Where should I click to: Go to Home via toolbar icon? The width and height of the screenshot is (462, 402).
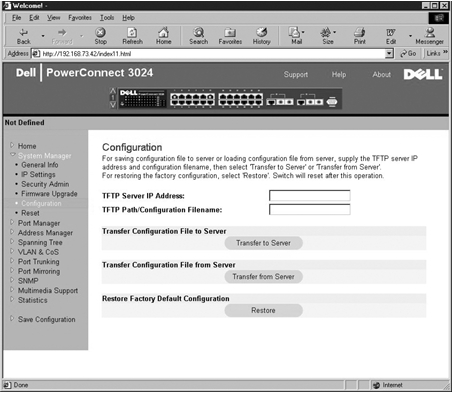(163, 36)
